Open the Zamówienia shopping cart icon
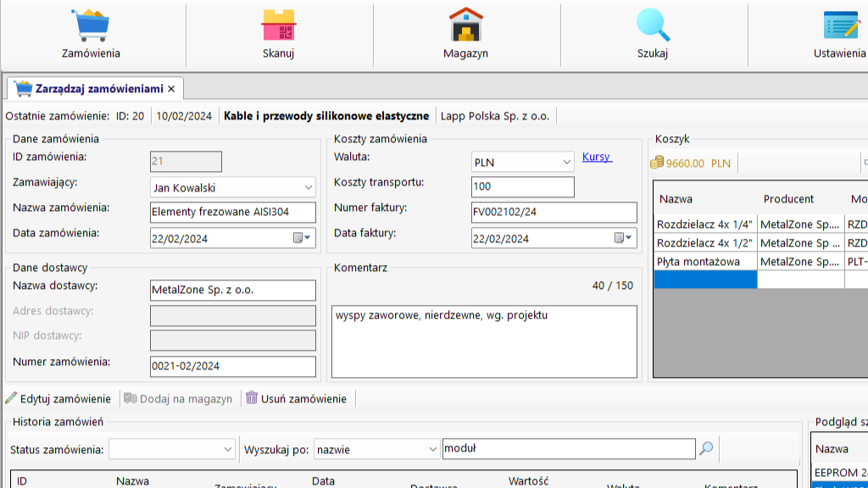868x488 pixels. [x=91, y=25]
